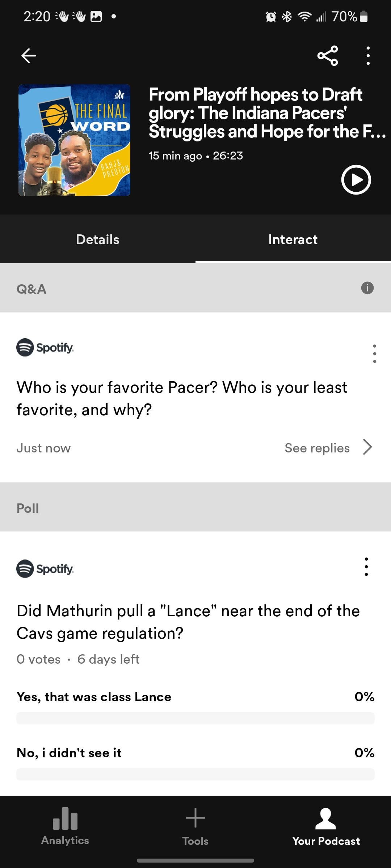This screenshot has height=868, width=391.
Task: Tap See replies link
Action: tap(317, 448)
